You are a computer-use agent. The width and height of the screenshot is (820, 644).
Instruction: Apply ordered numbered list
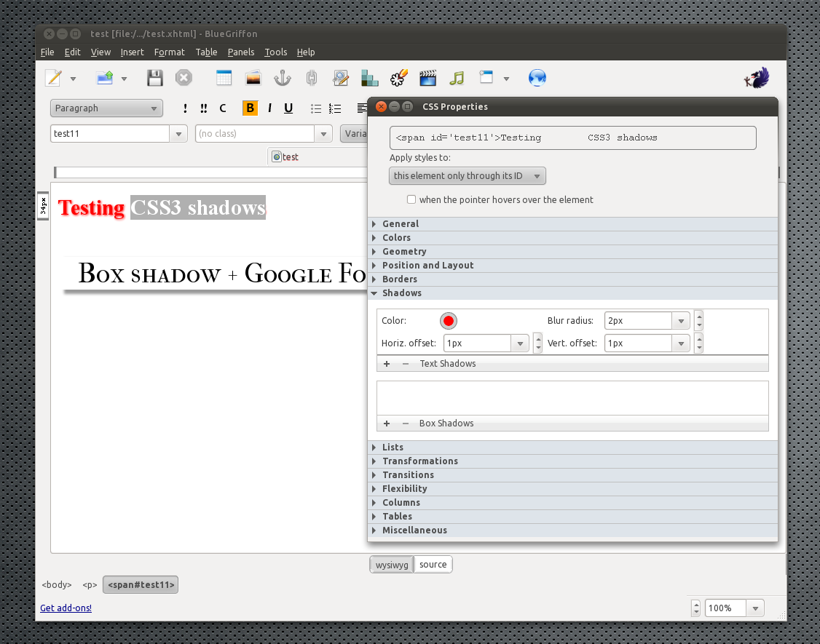pos(335,108)
